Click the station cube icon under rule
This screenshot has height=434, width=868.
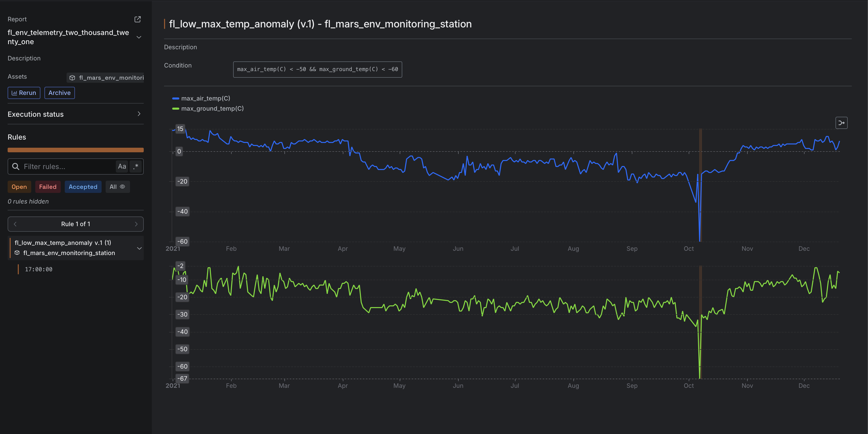click(17, 253)
